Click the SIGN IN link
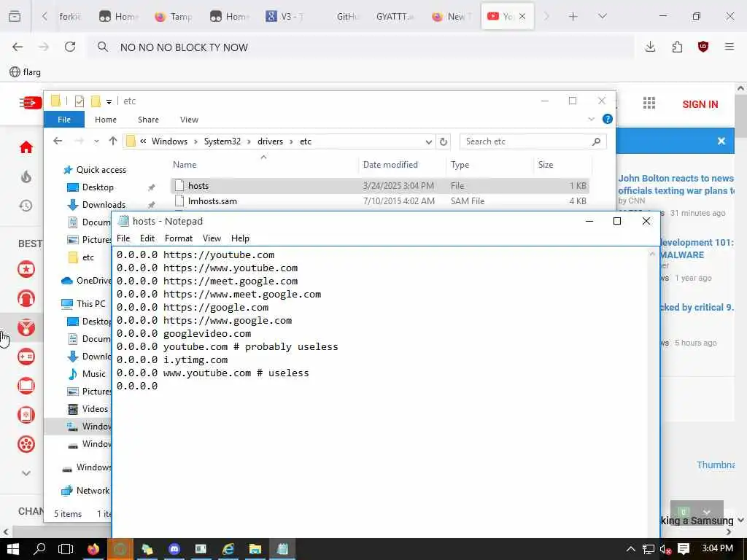747x560 pixels. click(700, 104)
